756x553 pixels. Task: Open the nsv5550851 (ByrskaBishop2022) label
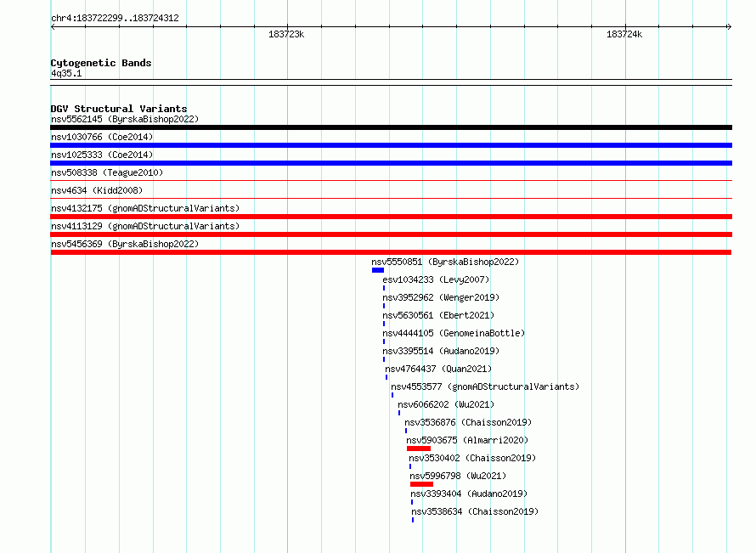tap(445, 262)
